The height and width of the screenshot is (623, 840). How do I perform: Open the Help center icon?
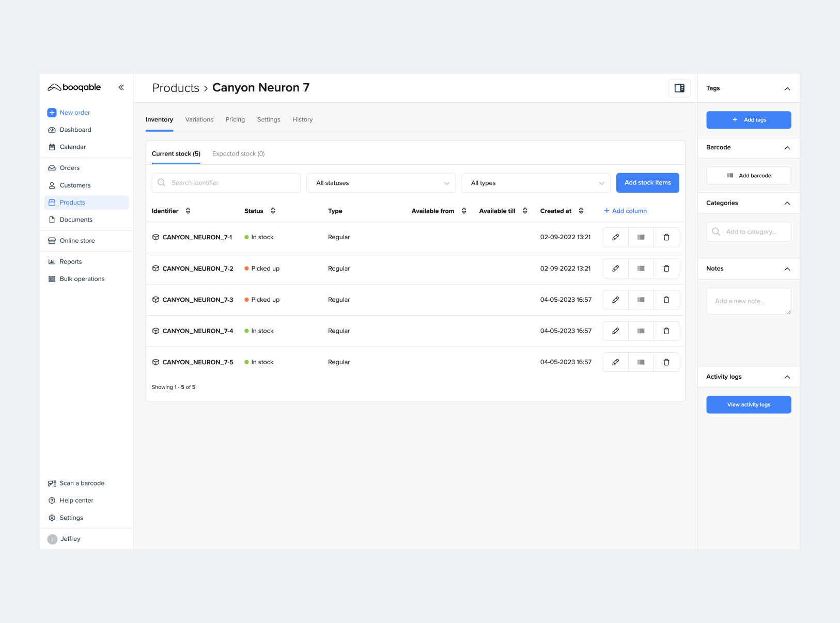(52, 500)
